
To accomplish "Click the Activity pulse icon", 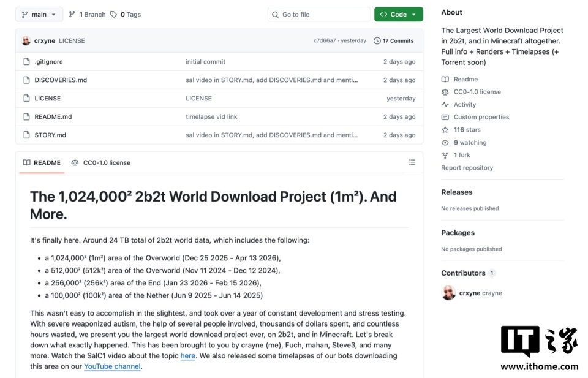I will tap(445, 105).
